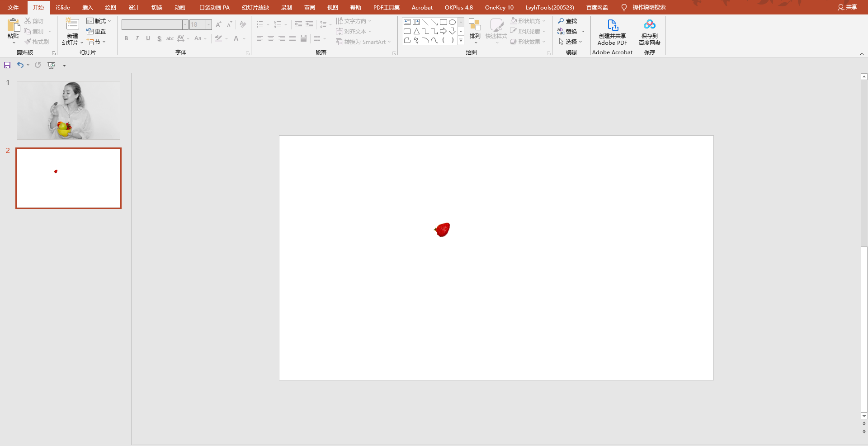868x446 pixels.
Task: Select the text box shape in gallery
Action: [407, 22]
